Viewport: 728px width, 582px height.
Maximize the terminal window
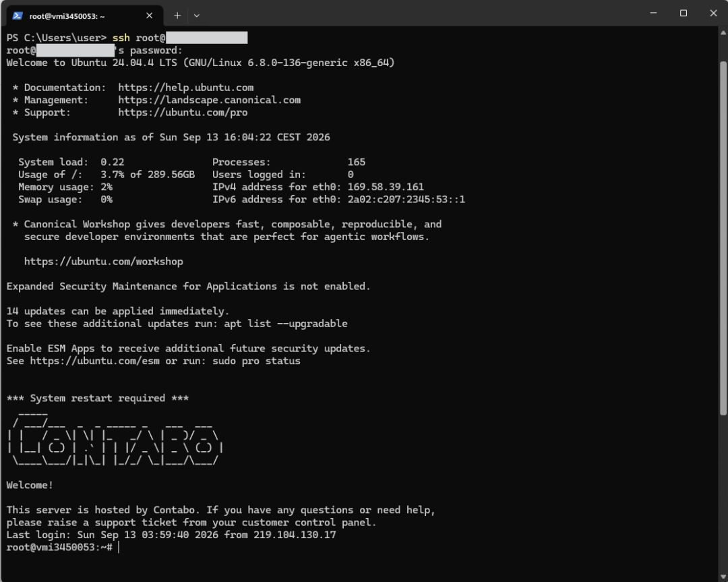pyautogui.click(x=684, y=13)
